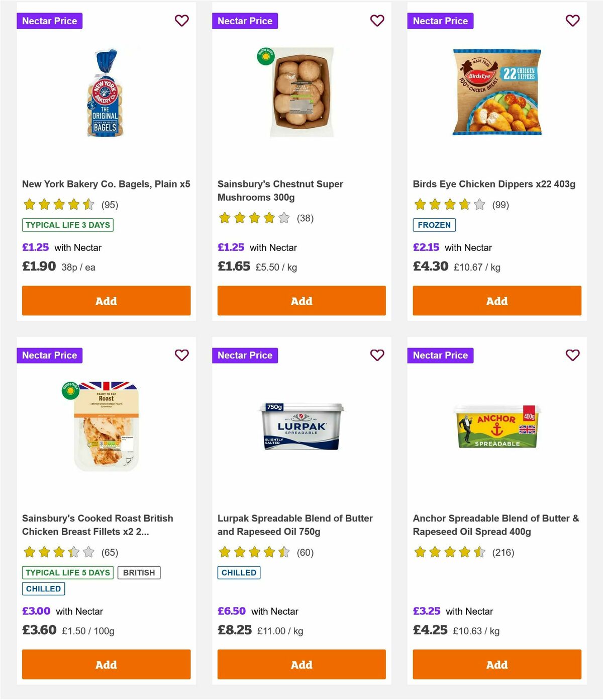Select the star rating for Lurpak Spreadable
603x700 pixels.
tap(254, 552)
